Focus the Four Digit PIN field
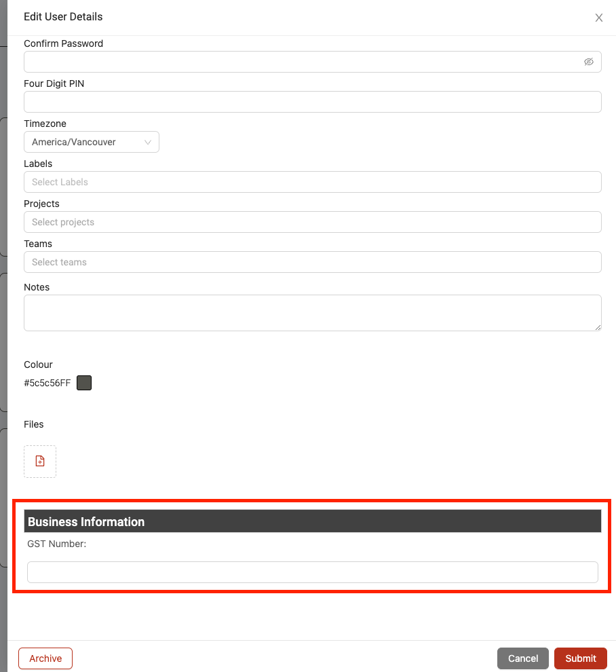The image size is (616, 672). [x=313, y=102]
